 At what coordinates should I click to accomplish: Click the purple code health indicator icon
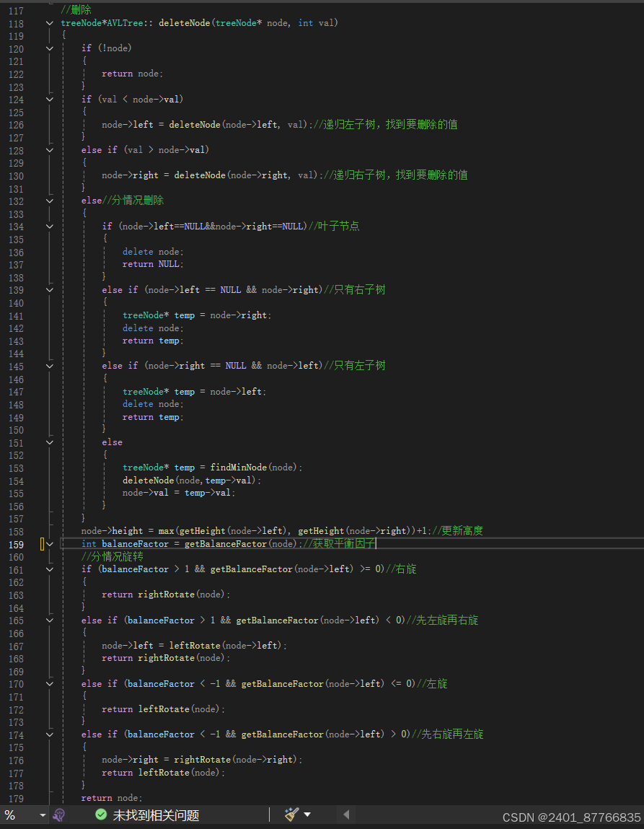click(58, 814)
